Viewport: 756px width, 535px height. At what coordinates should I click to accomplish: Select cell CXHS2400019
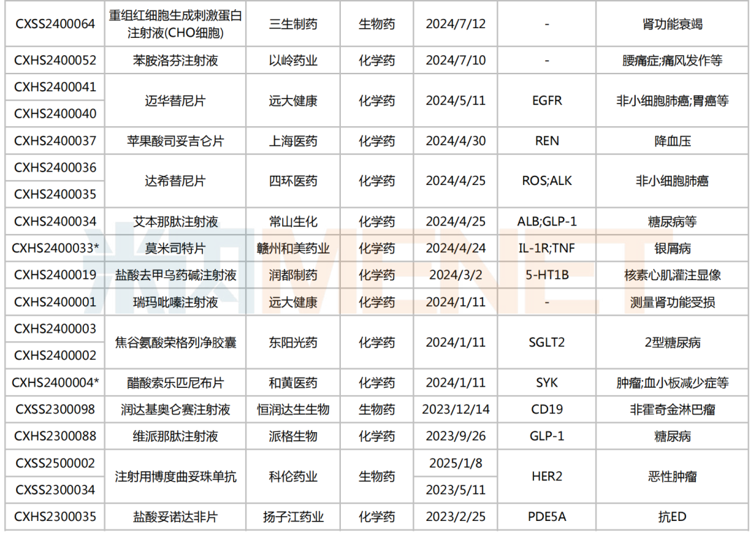click(55, 275)
